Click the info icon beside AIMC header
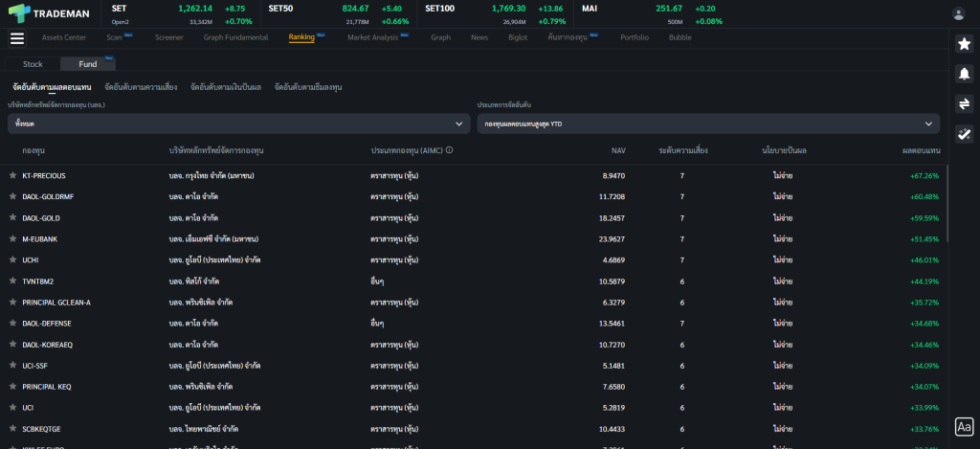 pos(449,150)
